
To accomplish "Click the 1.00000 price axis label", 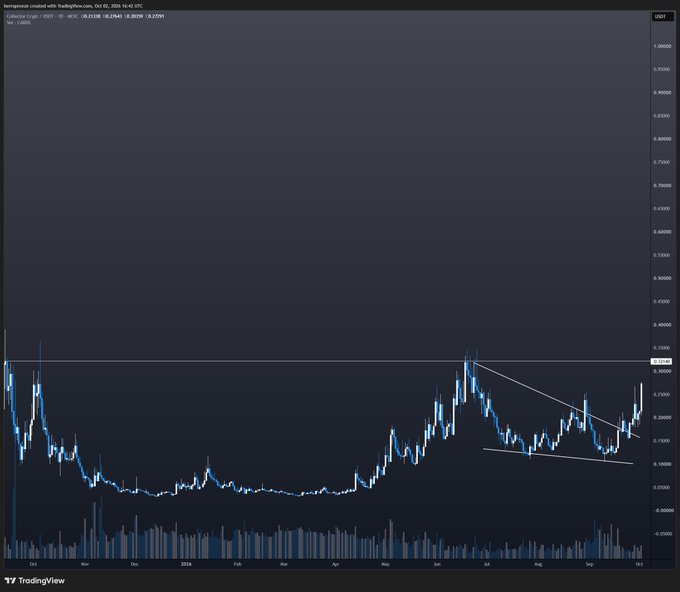I will tap(662, 46).
